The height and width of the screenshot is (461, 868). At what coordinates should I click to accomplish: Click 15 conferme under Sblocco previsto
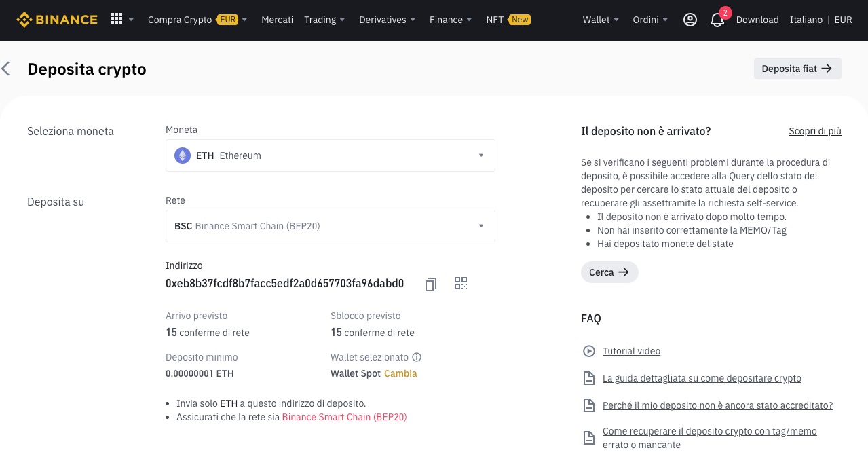(x=373, y=333)
